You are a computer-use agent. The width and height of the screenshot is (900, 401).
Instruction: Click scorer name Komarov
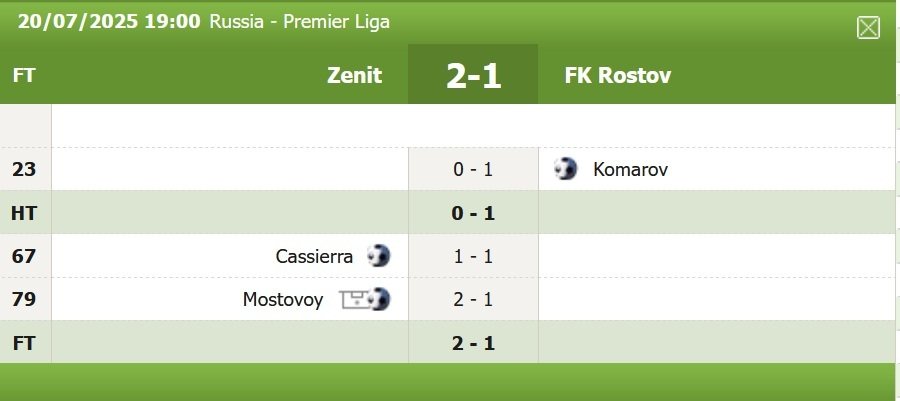click(630, 170)
